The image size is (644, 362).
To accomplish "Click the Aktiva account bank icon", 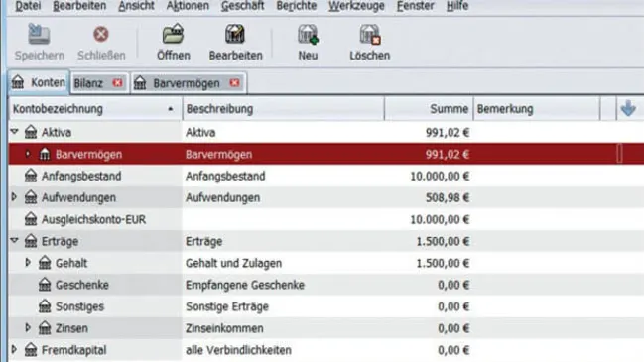I will pyautogui.click(x=31, y=132).
